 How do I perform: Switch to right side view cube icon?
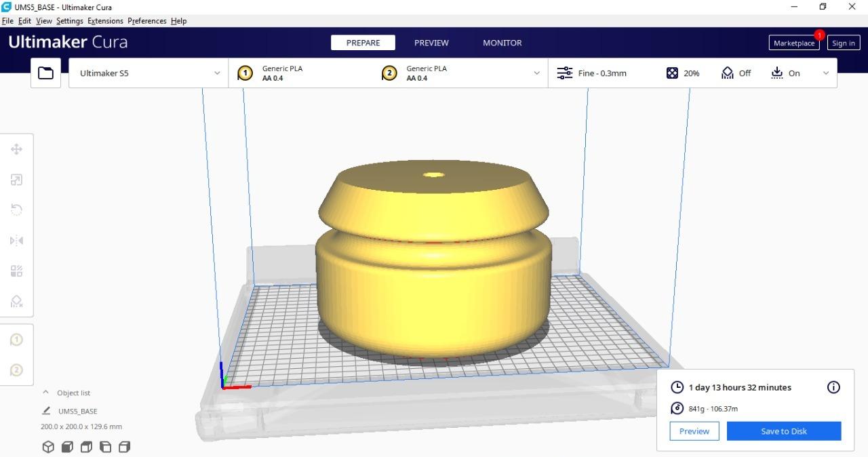tap(124, 447)
